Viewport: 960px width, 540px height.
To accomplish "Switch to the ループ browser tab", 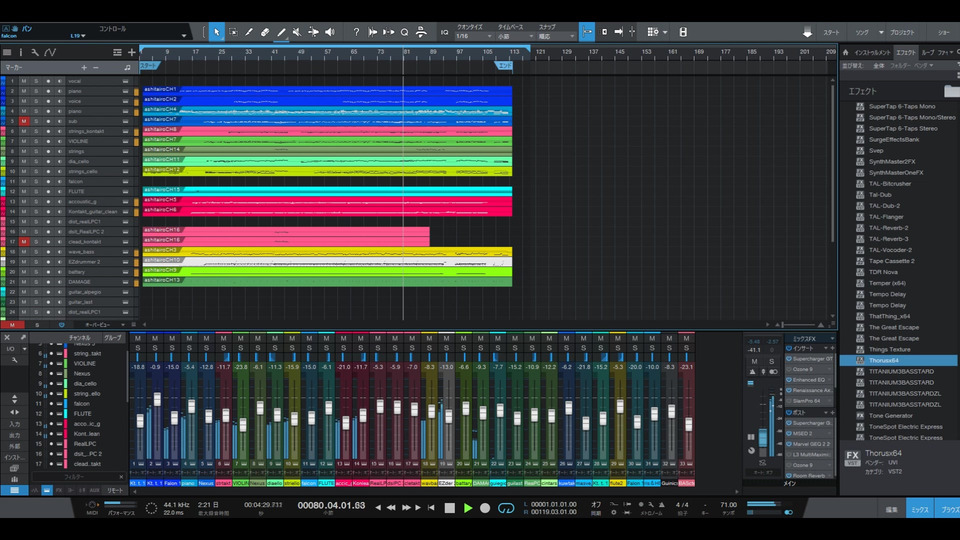I will pos(928,51).
